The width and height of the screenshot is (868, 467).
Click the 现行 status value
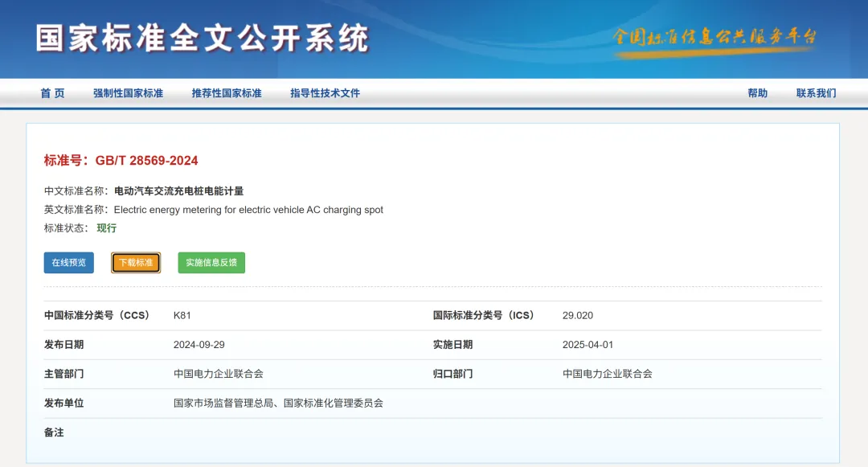point(107,228)
